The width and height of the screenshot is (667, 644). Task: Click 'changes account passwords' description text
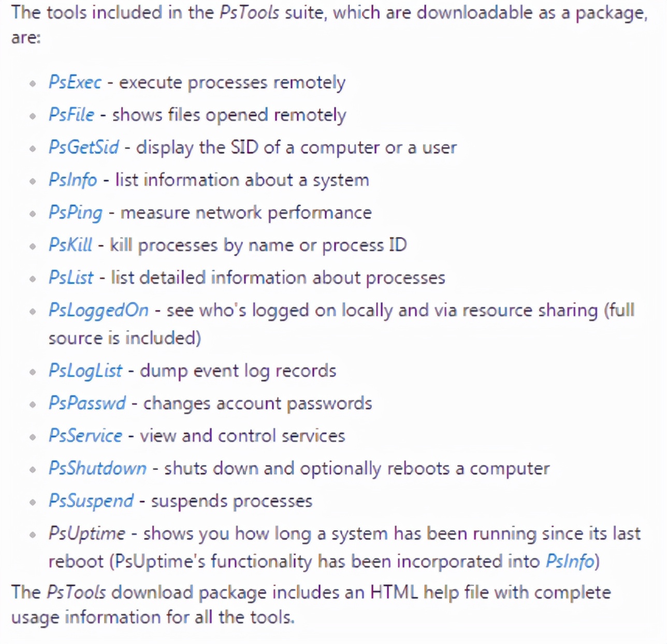pos(257,404)
